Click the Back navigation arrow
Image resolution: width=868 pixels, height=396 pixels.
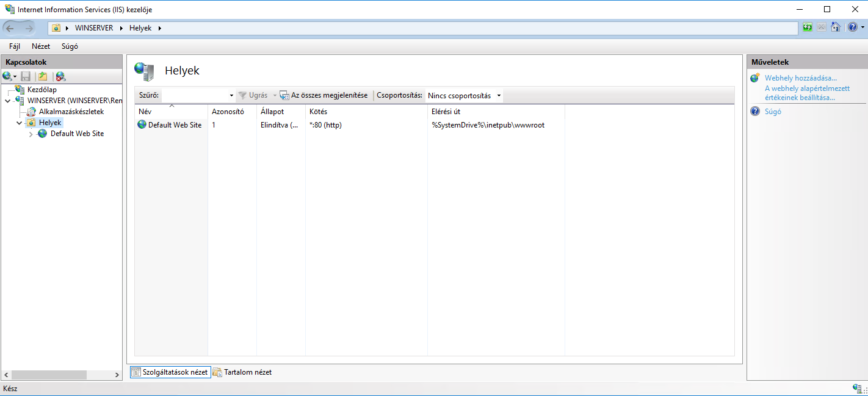click(10, 28)
